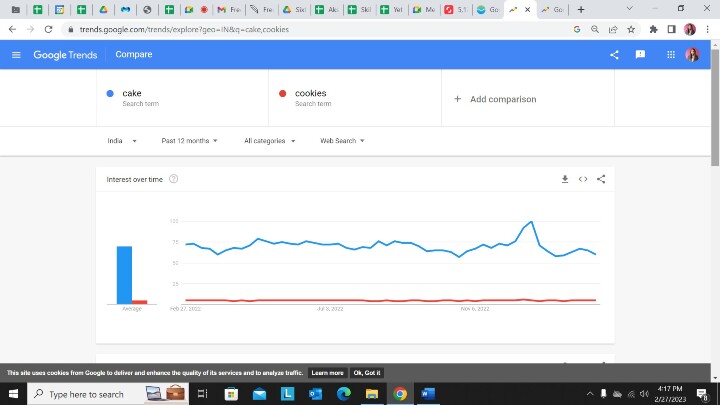Switch to the last Google Trends tab
The image size is (720, 405).
[x=552, y=10]
